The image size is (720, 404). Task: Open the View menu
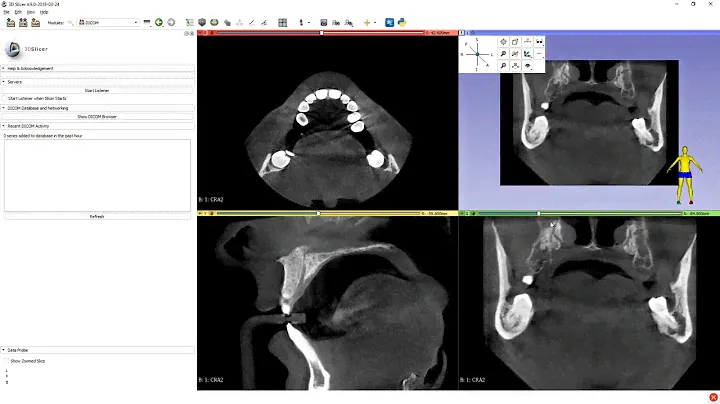tap(31, 11)
